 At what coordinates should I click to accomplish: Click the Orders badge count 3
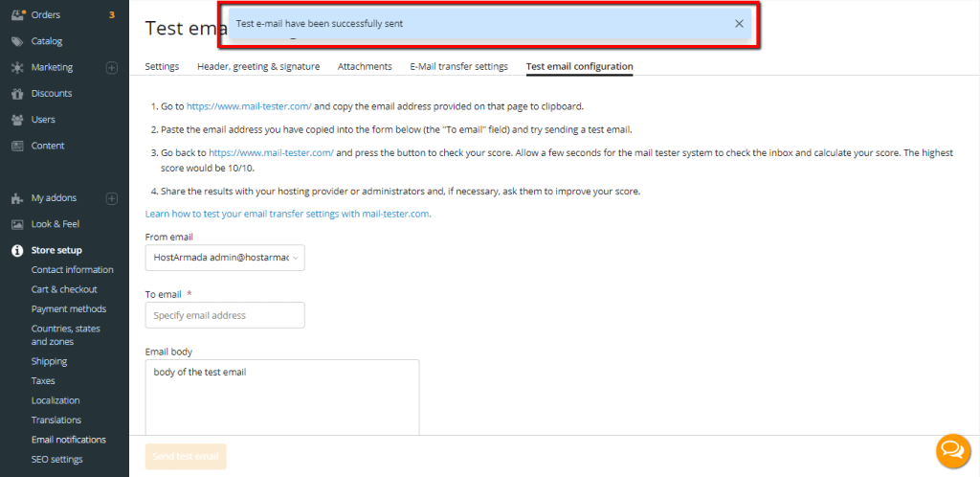(x=112, y=14)
